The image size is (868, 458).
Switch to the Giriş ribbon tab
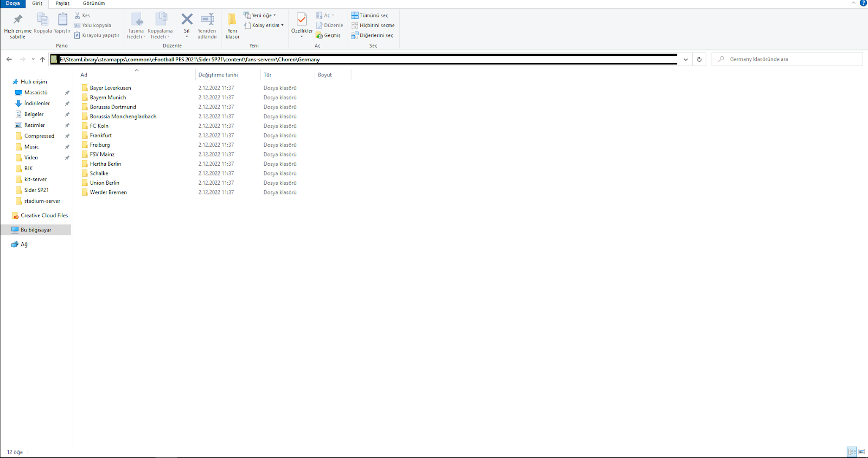[37, 4]
